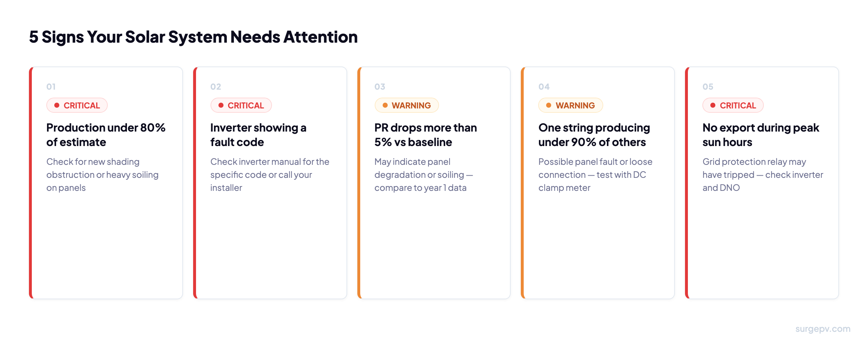Image resolution: width=868 pixels, height=347 pixels.
Task: Click the "Grid protection relay may have tripped" text
Action: (762, 175)
